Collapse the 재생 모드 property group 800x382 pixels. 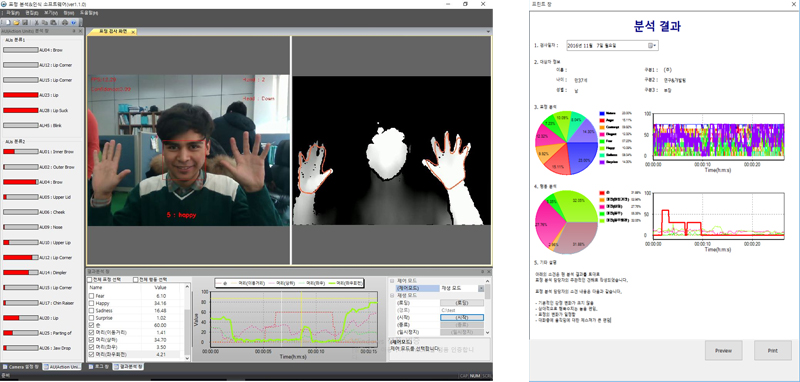pyautogui.click(x=391, y=295)
